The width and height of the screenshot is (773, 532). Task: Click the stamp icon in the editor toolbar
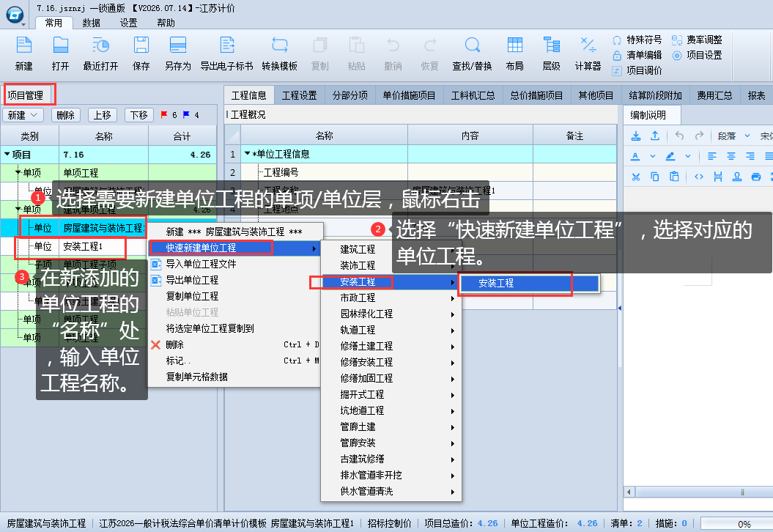click(737, 177)
